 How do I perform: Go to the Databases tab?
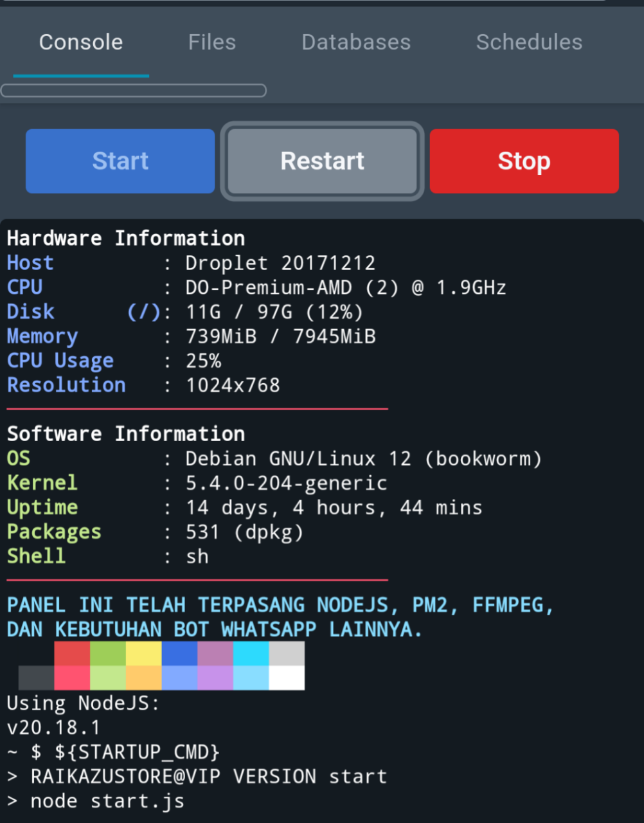(x=356, y=42)
